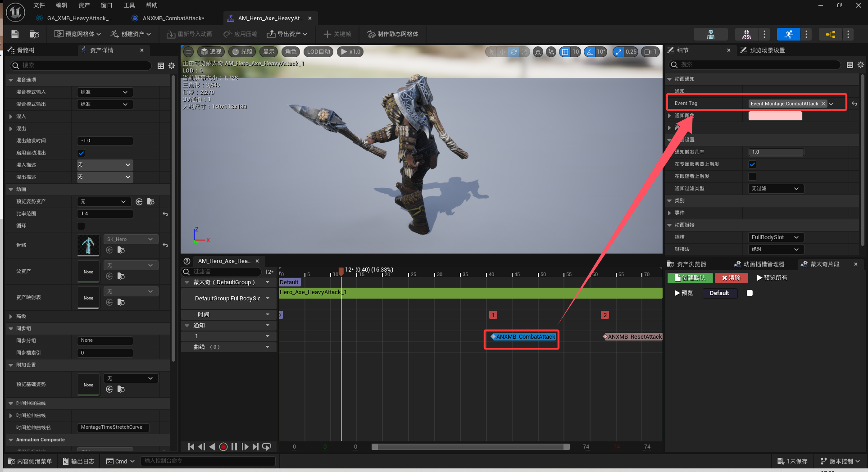868x472 pixels.
Task: Open FullBodySlot slot dropdown
Action: tap(776, 237)
